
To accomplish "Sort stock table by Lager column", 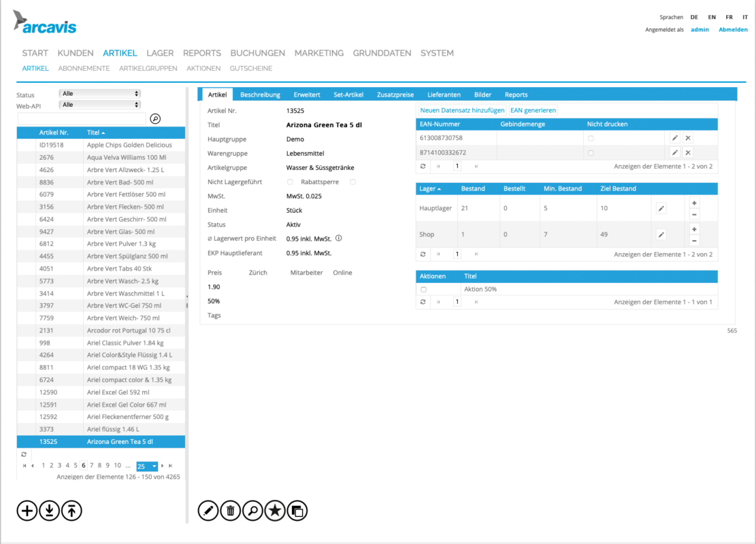I will tap(429, 189).
